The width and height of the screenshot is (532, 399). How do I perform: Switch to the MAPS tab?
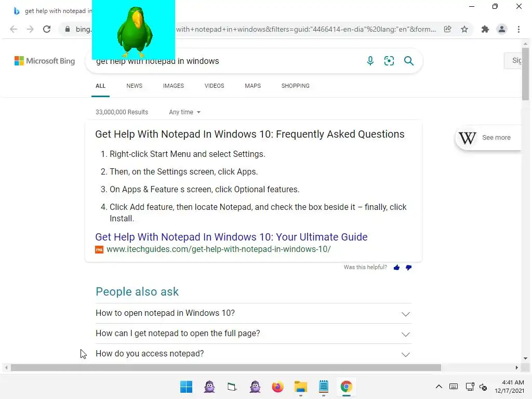tap(253, 86)
